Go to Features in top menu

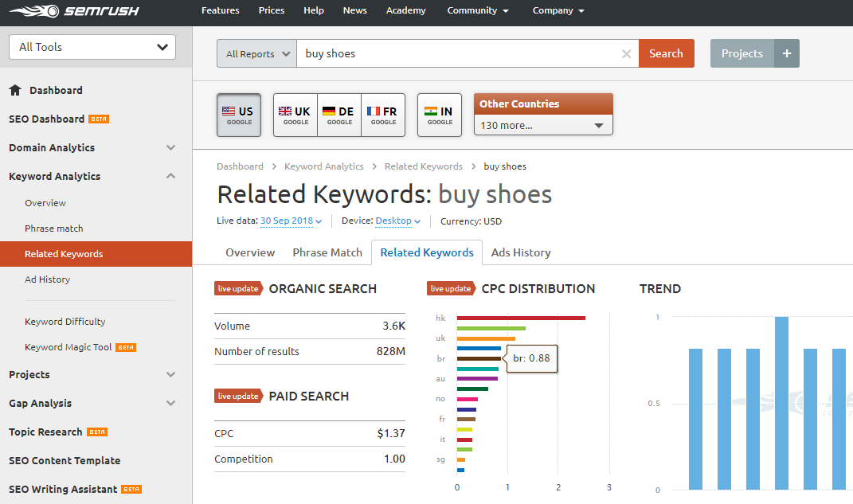[x=221, y=10]
